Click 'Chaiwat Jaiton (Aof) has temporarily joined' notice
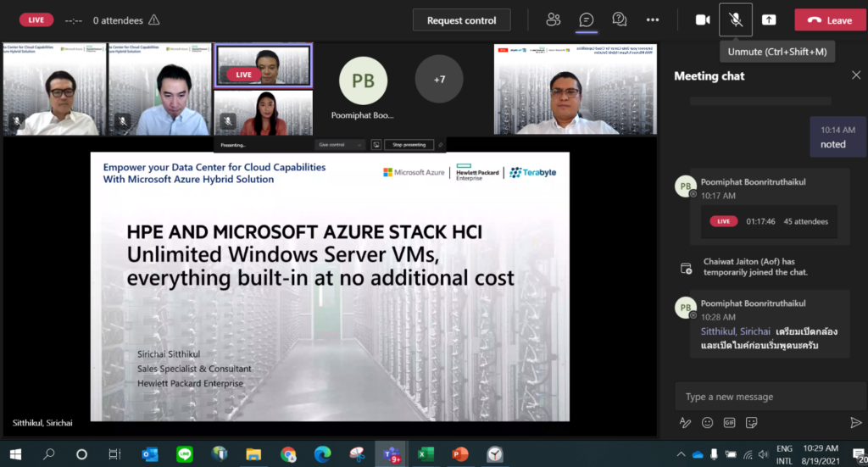Screen dimensions: 868x467 [755, 267]
